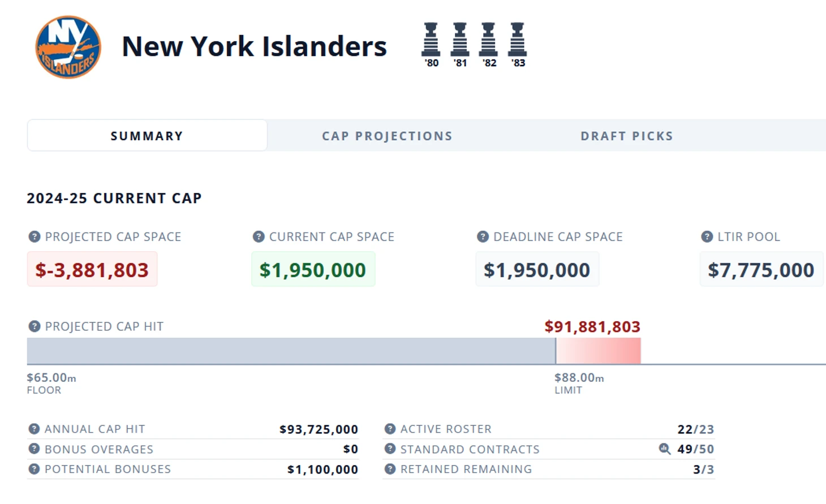Click the red projected cap space value
This screenshot has height=504, width=826.
click(92, 270)
